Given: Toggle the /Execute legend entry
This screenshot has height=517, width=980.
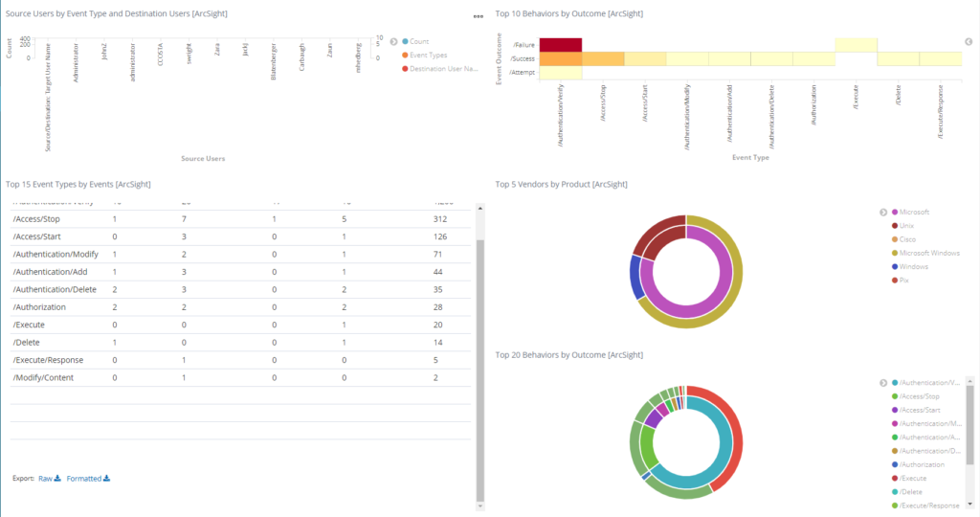Looking at the screenshot, I should 909,479.
